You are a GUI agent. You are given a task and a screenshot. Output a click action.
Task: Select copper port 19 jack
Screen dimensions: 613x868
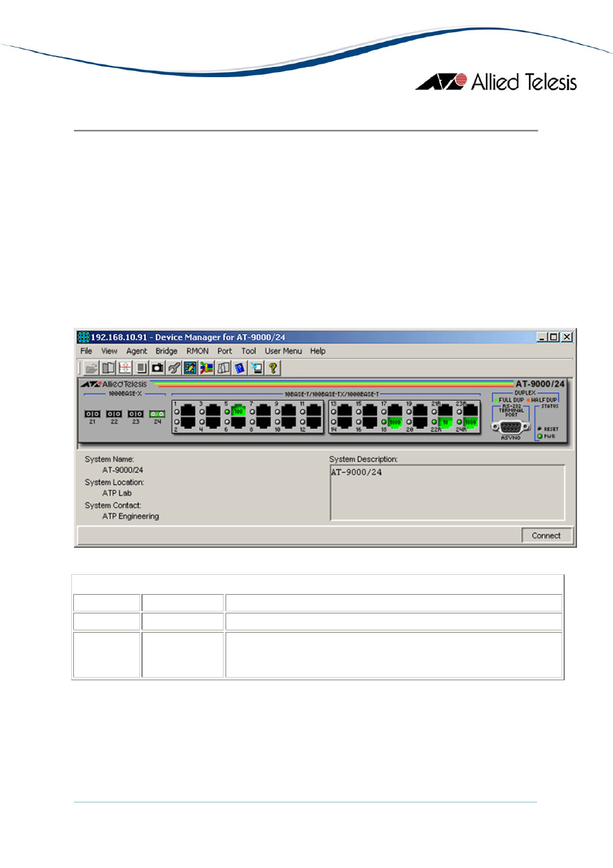tap(420, 410)
